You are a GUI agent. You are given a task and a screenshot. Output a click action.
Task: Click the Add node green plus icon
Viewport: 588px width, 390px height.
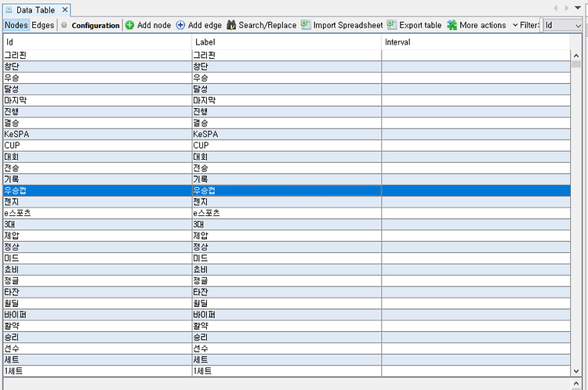[x=129, y=25]
